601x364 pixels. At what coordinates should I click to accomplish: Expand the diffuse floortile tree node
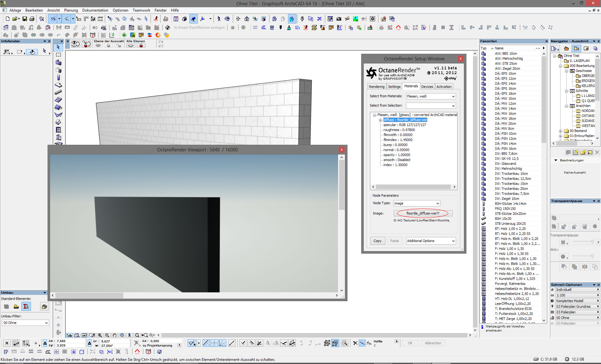(x=380, y=120)
